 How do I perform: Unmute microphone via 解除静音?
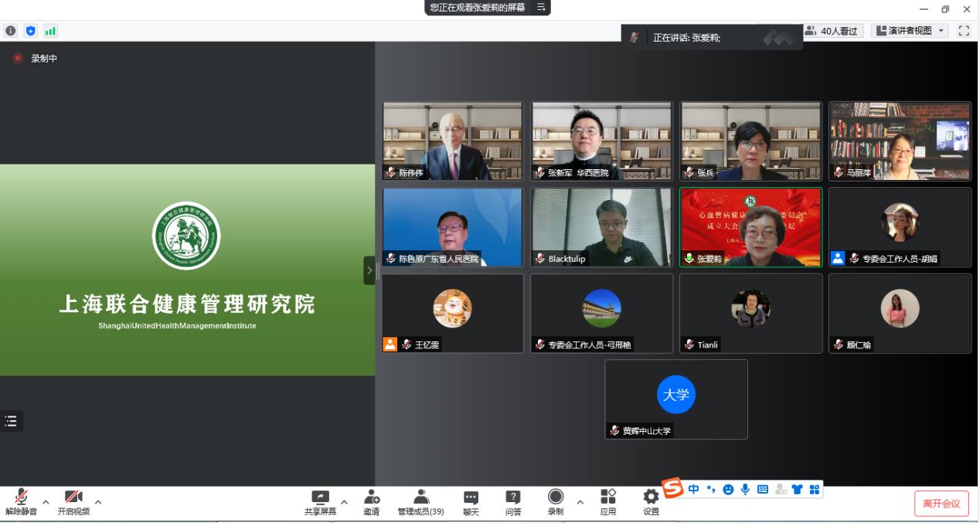(21, 502)
